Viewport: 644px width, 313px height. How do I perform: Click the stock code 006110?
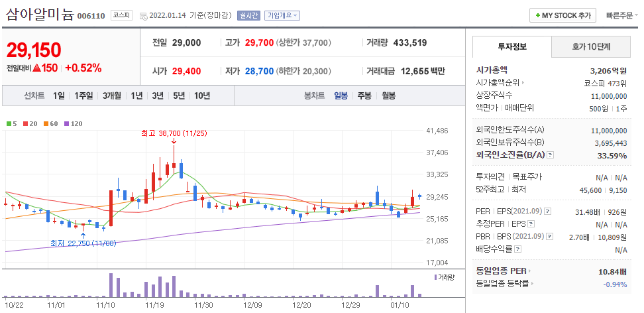pos(91,16)
